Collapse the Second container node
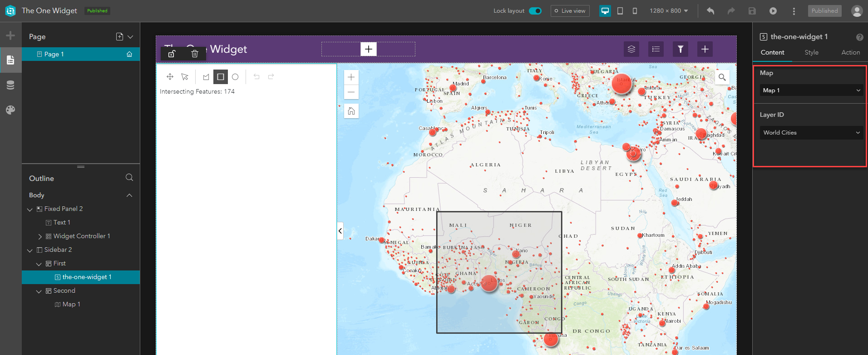 (x=39, y=291)
